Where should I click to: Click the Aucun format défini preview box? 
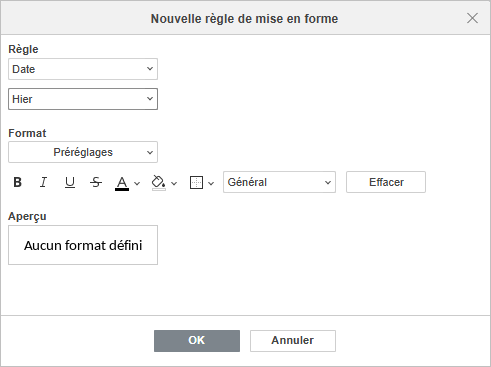pos(83,245)
